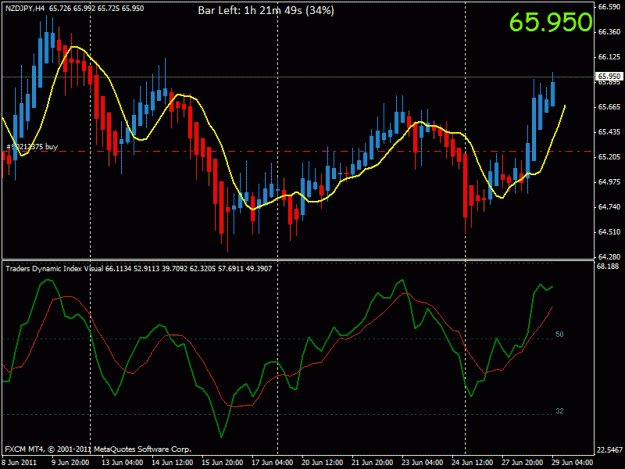This screenshot has height=469, width=625.
Task: Click the 66.125 price scale value
Action: tap(609, 57)
